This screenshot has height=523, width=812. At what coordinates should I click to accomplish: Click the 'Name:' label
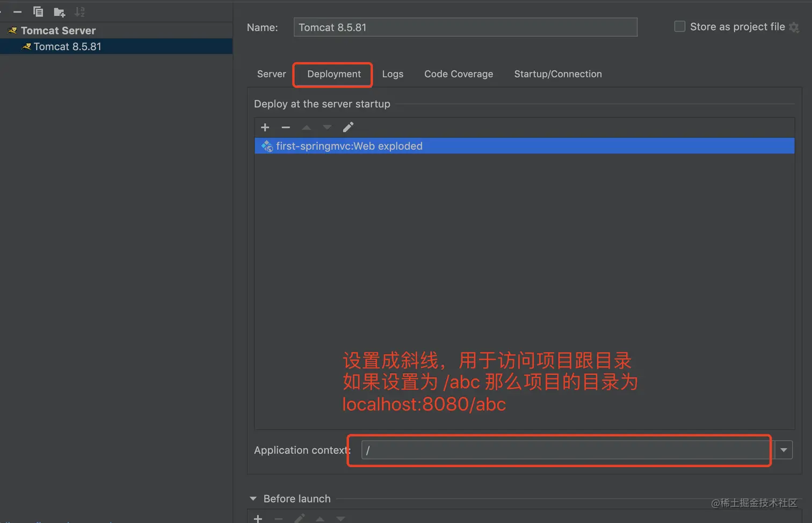[263, 27]
